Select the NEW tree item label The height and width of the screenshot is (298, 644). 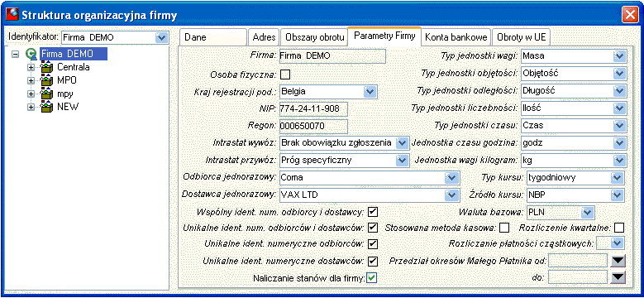[x=68, y=107]
